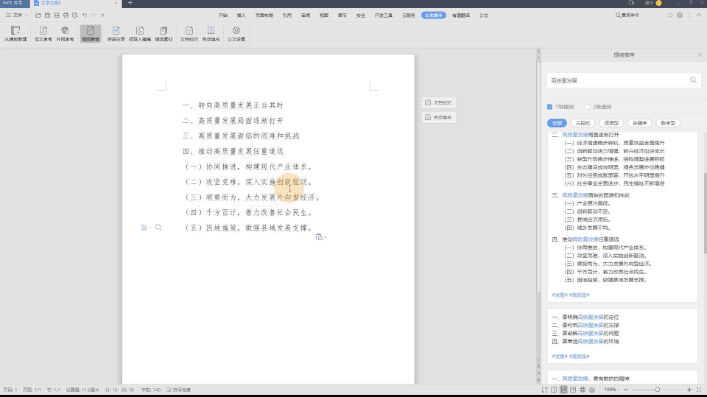The height and width of the screenshot is (397, 707).
Task: Click the gear settings icon at top right
Action: [679, 15]
